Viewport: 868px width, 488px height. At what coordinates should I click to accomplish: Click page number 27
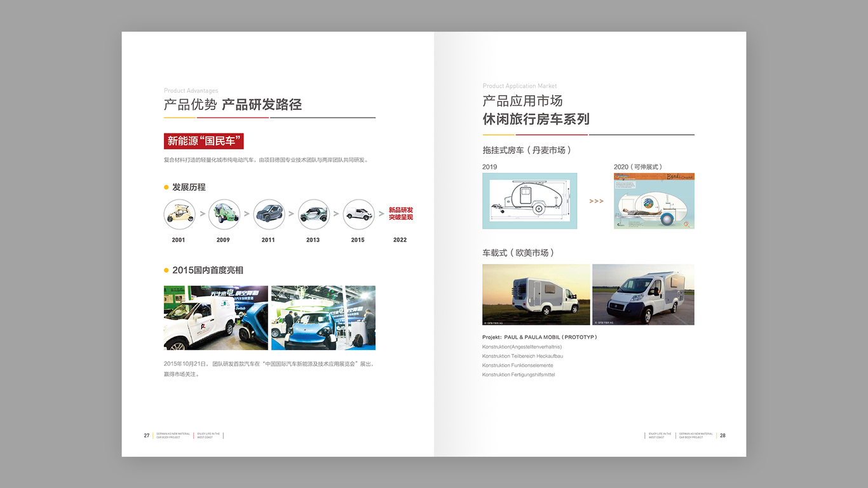click(147, 436)
